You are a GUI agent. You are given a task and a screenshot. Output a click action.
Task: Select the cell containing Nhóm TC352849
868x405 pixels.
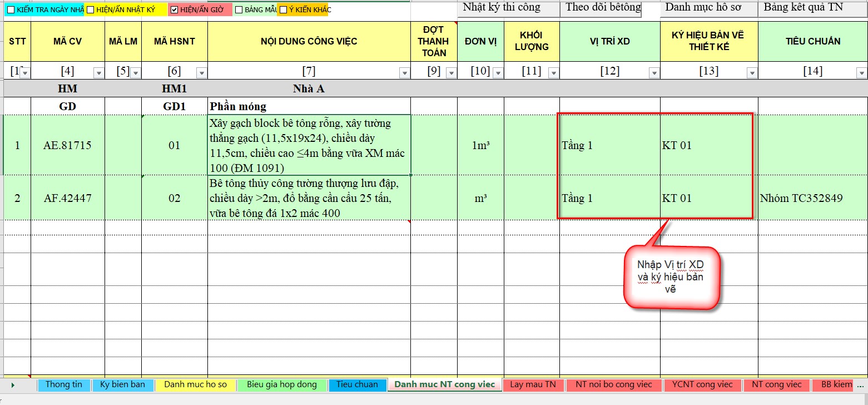(801, 198)
